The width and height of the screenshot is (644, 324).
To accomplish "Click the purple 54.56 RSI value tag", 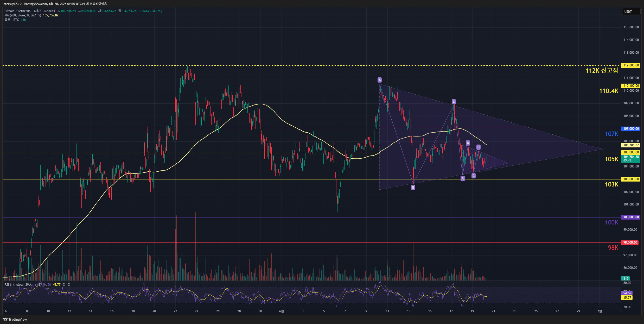I will 627,293.
